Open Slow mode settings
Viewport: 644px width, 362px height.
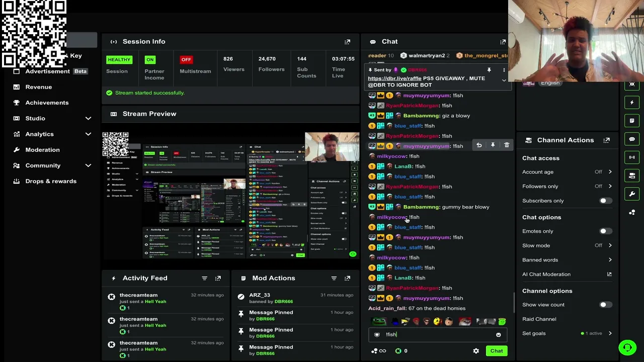click(x=567, y=245)
